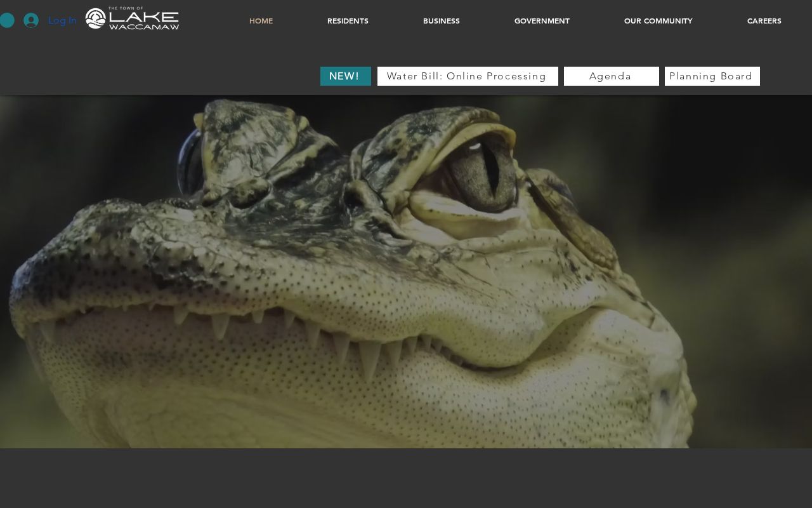This screenshot has width=812, height=508.
Task: Open the HOME menu item
Action: pyautogui.click(x=261, y=21)
